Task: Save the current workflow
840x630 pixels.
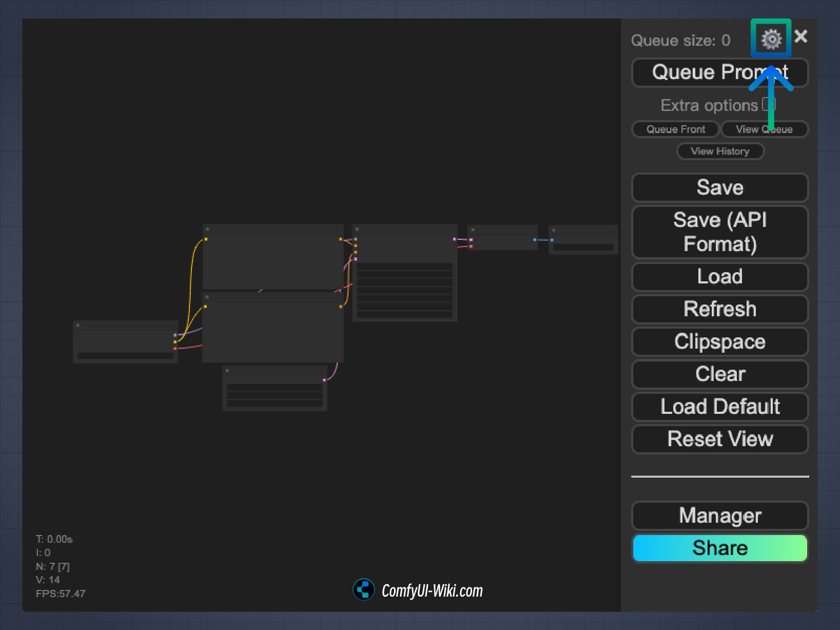Action: pos(719,187)
